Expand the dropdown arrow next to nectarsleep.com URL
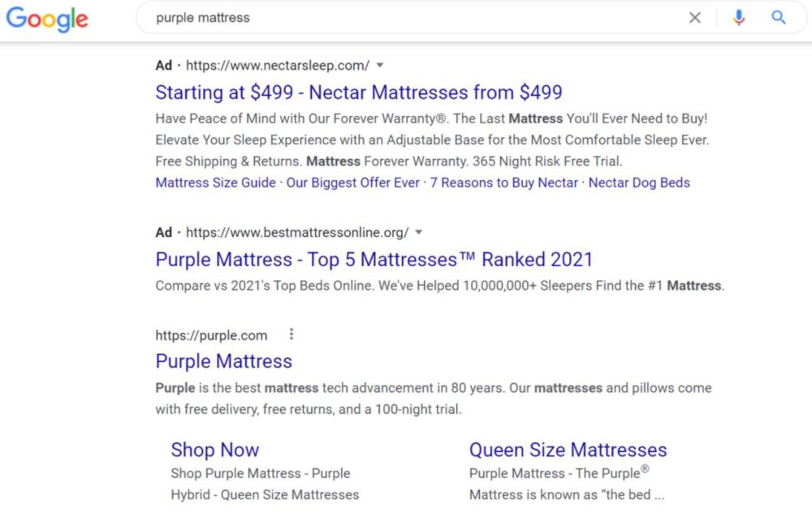The image size is (812, 521). (x=379, y=65)
